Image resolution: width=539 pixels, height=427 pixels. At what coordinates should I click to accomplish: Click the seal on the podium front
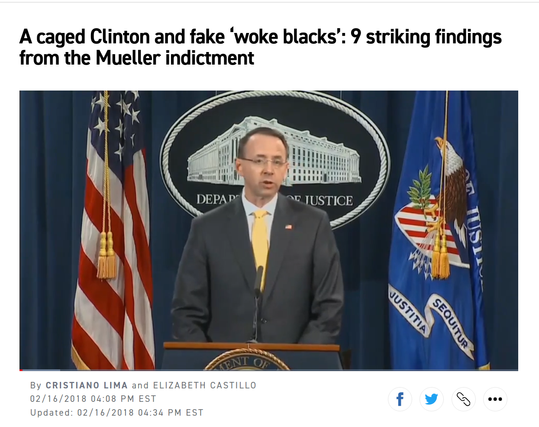[x=247, y=360]
